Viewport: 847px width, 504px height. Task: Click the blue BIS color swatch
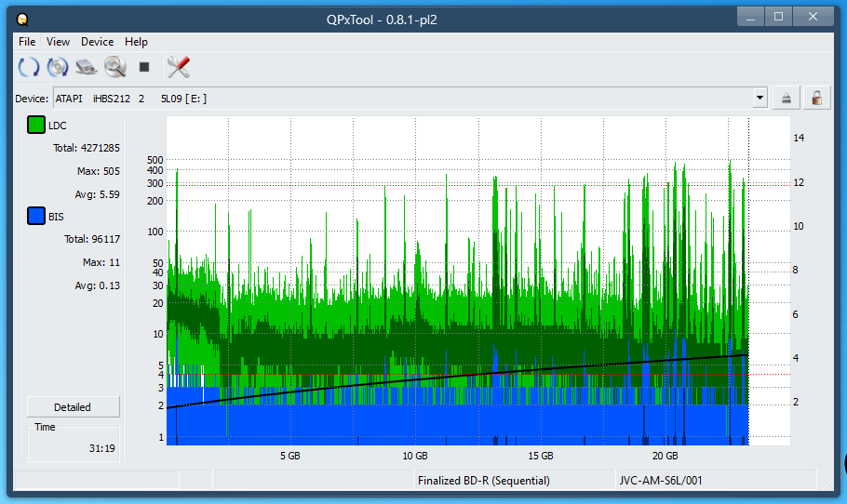(36, 217)
